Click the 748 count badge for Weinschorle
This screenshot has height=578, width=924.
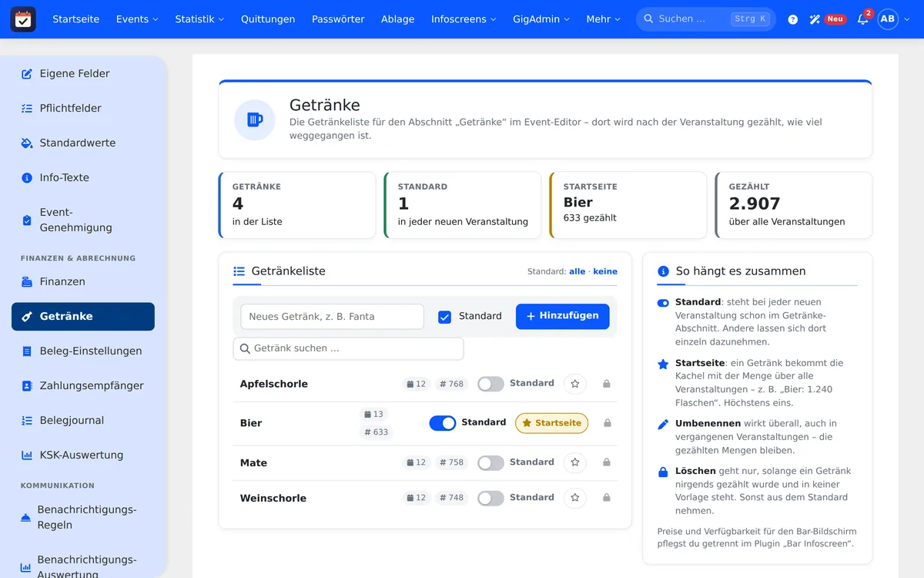(452, 498)
